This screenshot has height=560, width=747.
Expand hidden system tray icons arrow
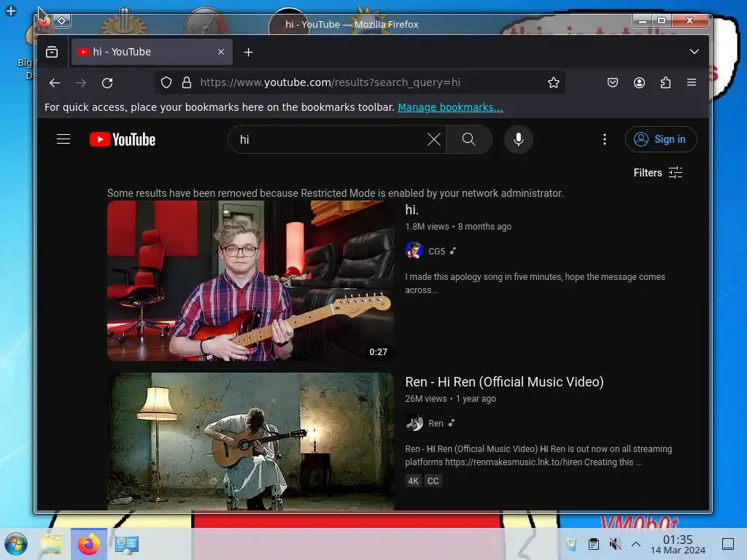636,544
